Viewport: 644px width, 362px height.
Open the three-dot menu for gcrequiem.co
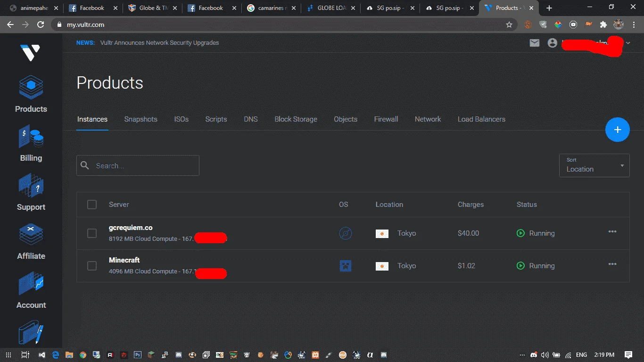612,231
